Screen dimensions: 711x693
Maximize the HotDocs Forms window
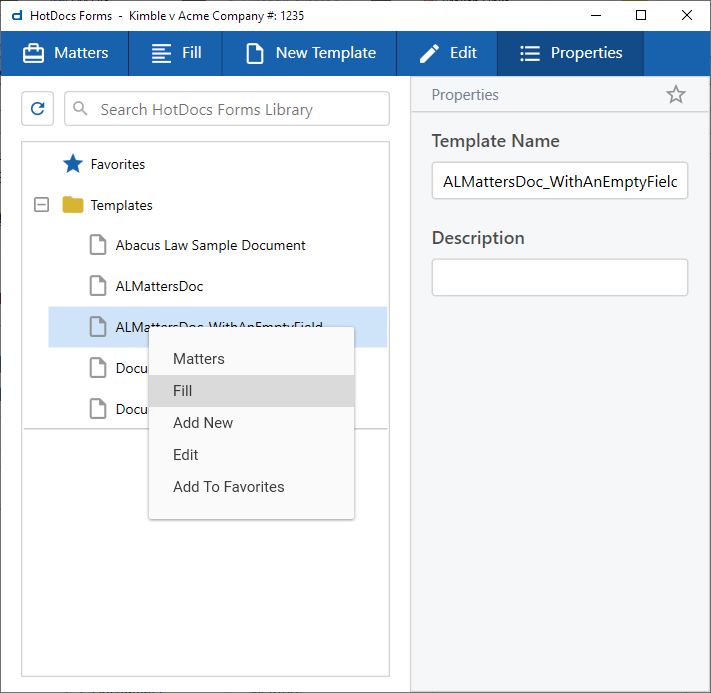(x=641, y=15)
